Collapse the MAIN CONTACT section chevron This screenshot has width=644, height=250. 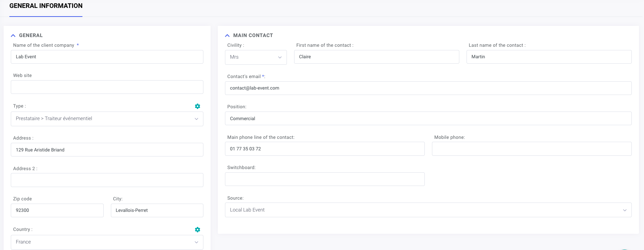[227, 36]
